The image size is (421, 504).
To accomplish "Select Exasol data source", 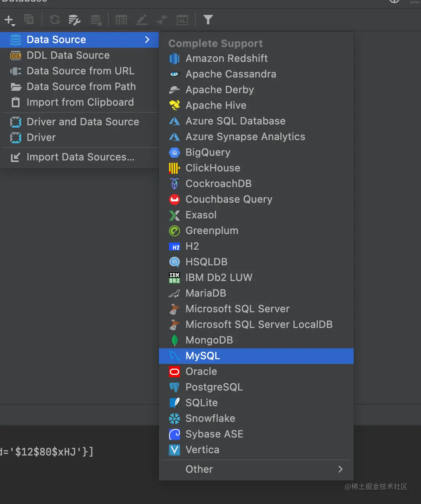I will pyautogui.click(x=256, y=215).
